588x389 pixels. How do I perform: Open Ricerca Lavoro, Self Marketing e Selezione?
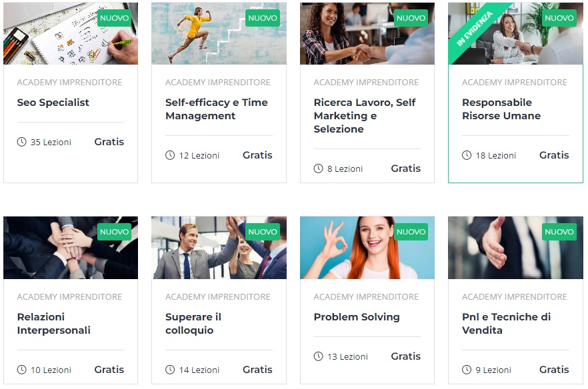coord(365,116)
